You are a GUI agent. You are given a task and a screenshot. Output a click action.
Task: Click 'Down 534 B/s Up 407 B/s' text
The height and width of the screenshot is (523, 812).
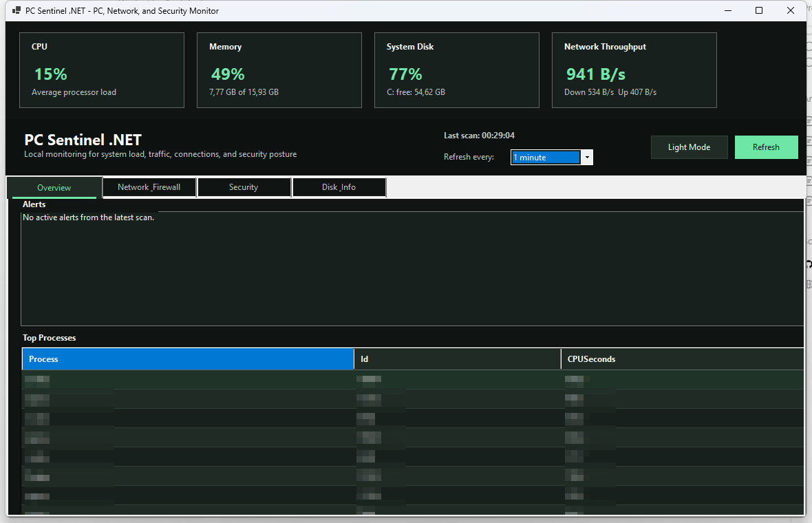point(610,92)
